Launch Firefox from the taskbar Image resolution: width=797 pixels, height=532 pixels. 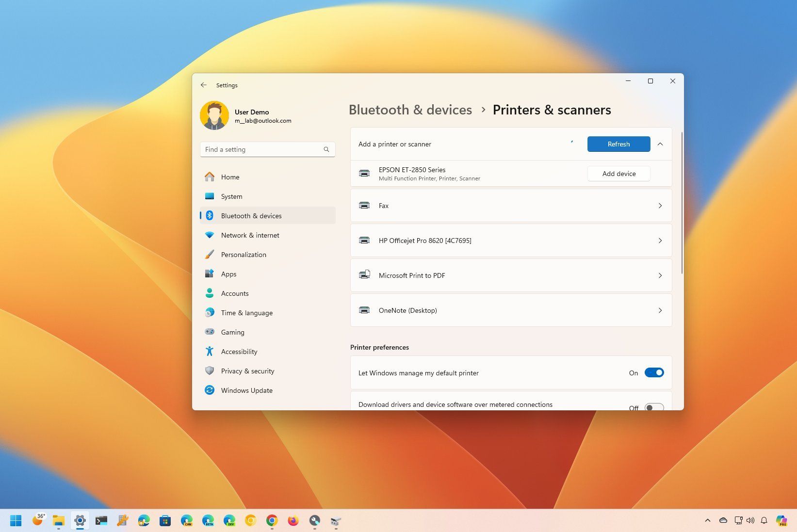point(293,521)
